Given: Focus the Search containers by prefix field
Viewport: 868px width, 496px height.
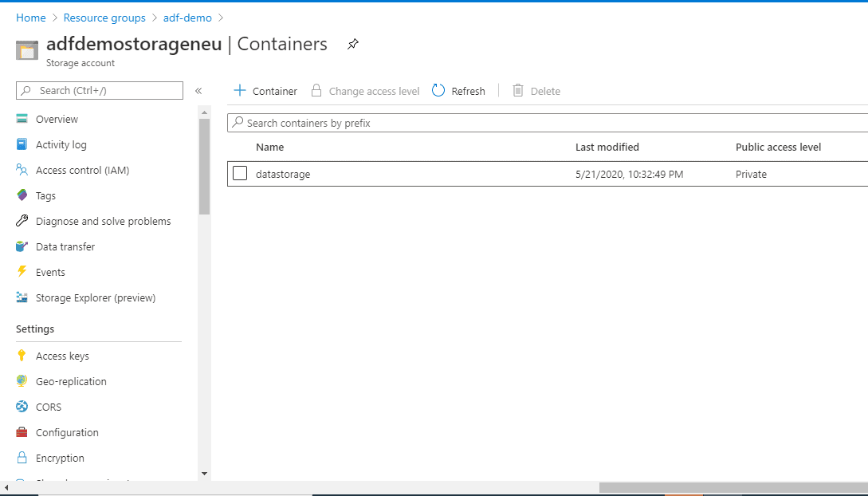Looking at the screenshot, I should coord(550,123).
